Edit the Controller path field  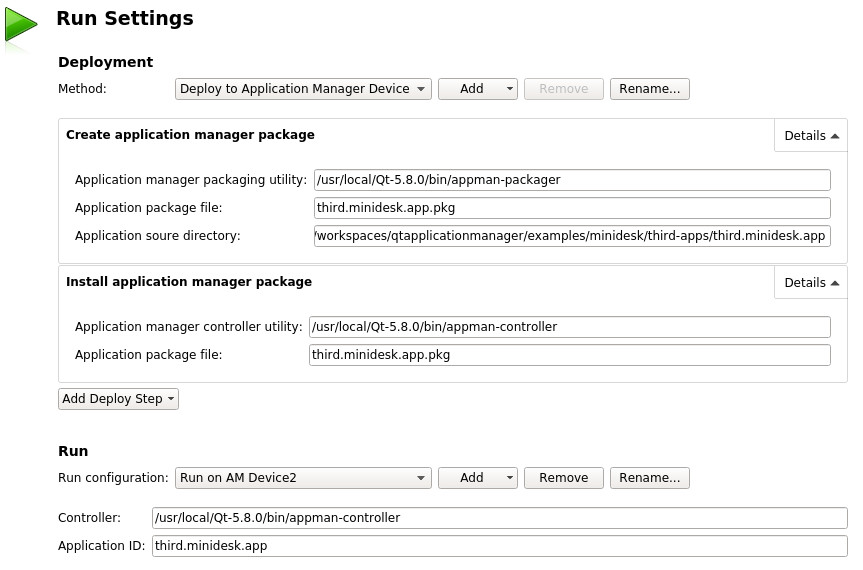pos(500,518)
